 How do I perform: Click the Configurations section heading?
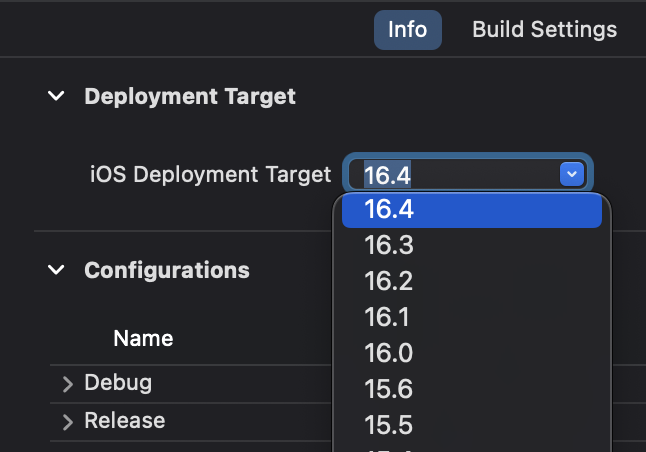click(x=166, y=270)
